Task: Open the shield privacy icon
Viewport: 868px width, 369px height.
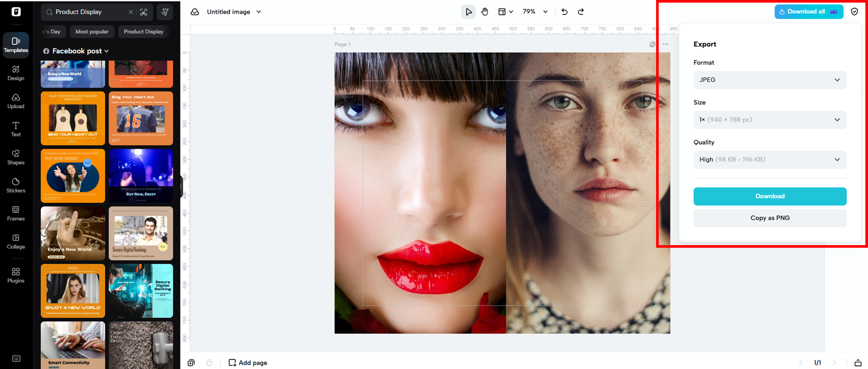Action: tap(854, 12)
